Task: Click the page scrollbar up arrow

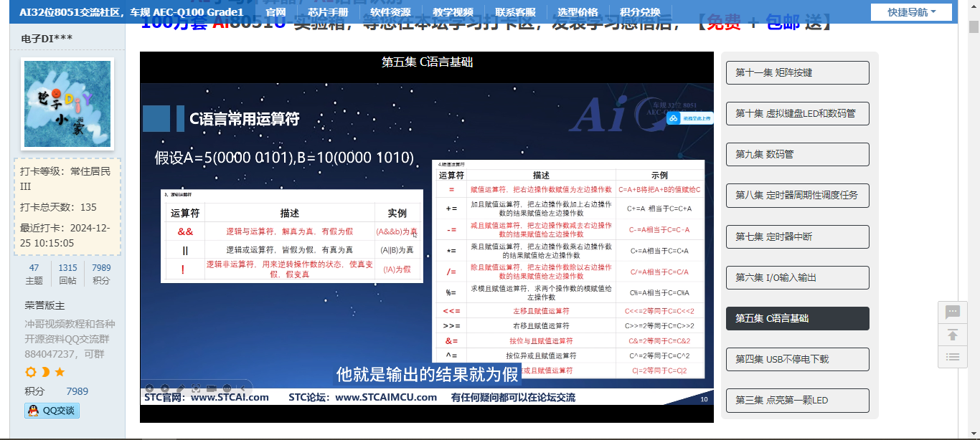Action: [x=974, y=6]
